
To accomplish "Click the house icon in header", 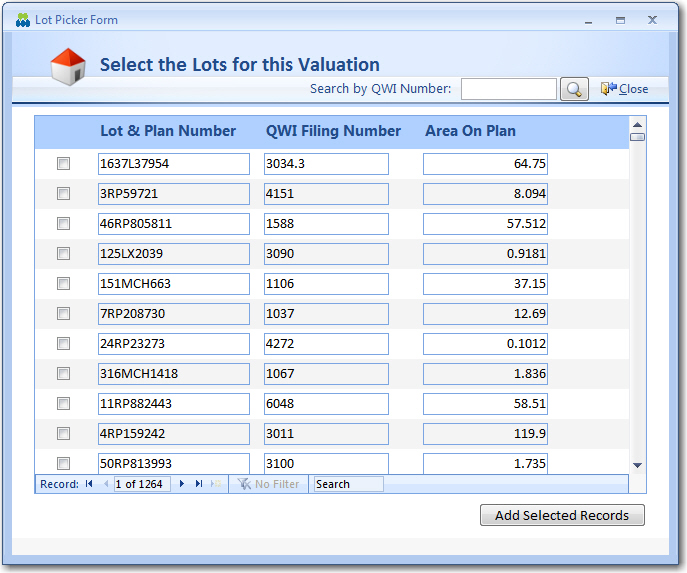I will 68,67.
